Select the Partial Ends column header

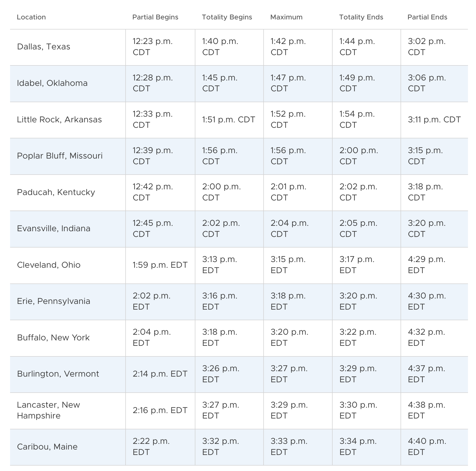pos(427,17)
